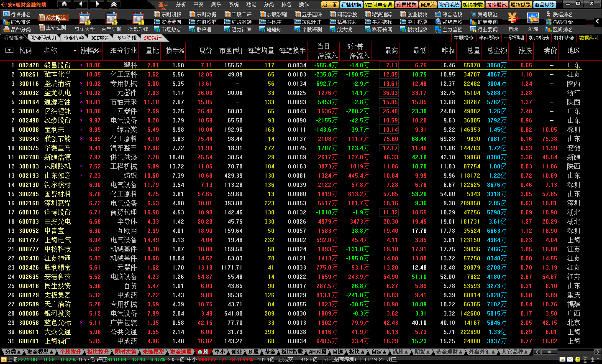The width and height of the screenshot is (602, 364).
Task: Open 策略股池 cart tool
Action: tap(484, 14)
